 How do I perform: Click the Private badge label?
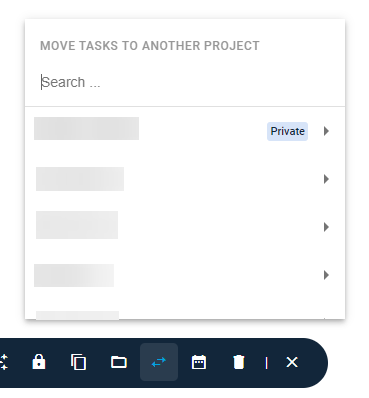287,131
